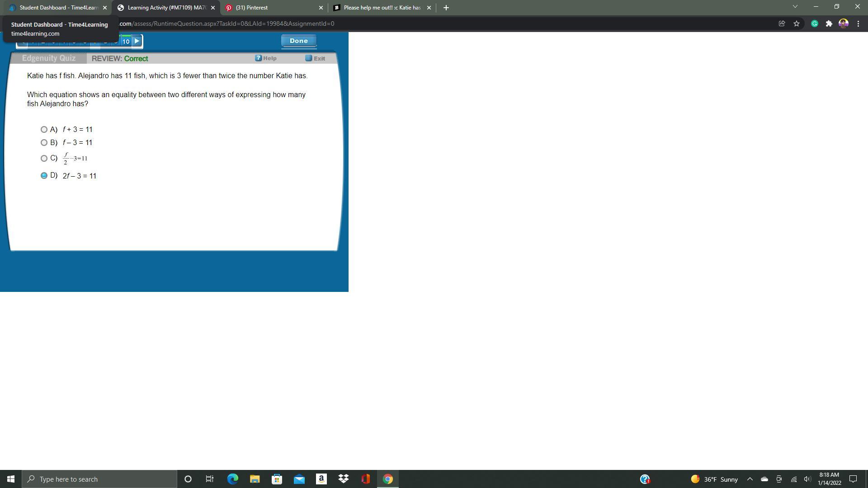The height and width of the screenshot is (488, 868).
Task: Open the share this page icon
Action: [782, 23]
